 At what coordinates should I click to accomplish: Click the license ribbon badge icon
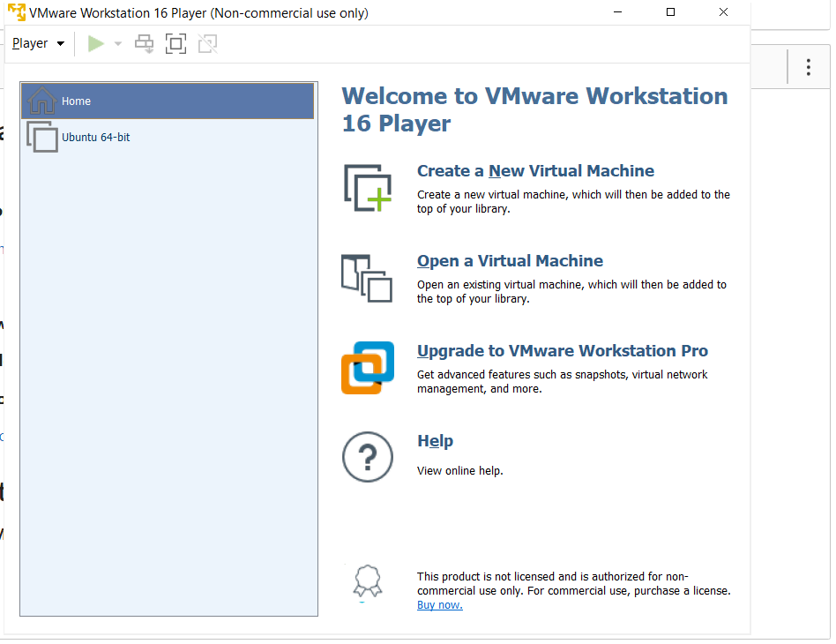[368, 581]
